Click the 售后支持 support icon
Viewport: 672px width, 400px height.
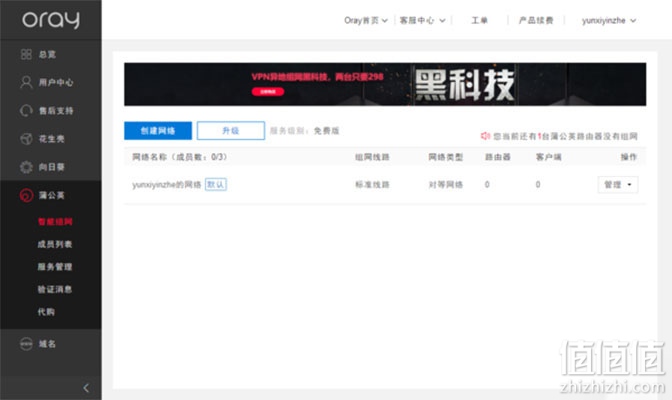26,111
